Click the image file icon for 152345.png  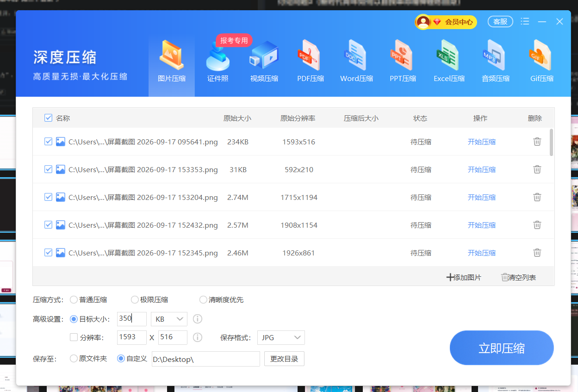(x=61, y=253)
